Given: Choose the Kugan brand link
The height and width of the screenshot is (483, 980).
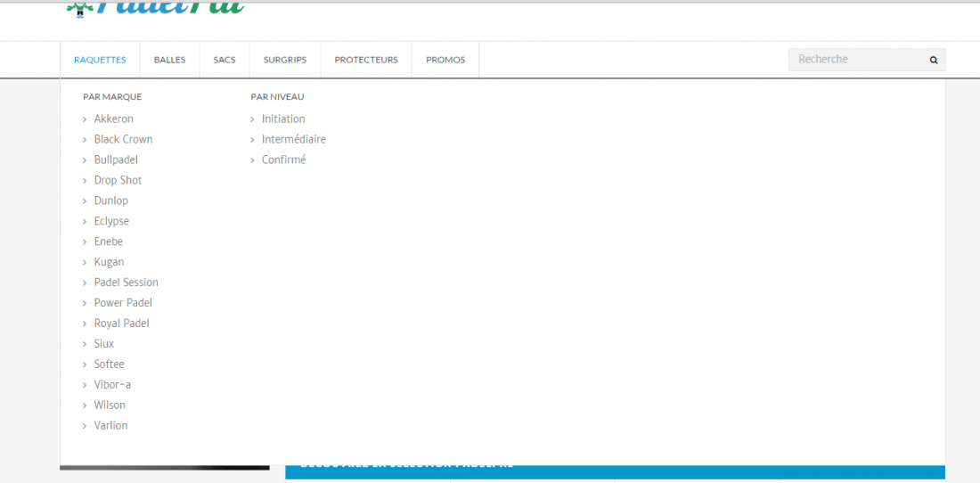Looking at the screenshot, I should (x=109, y=262).
